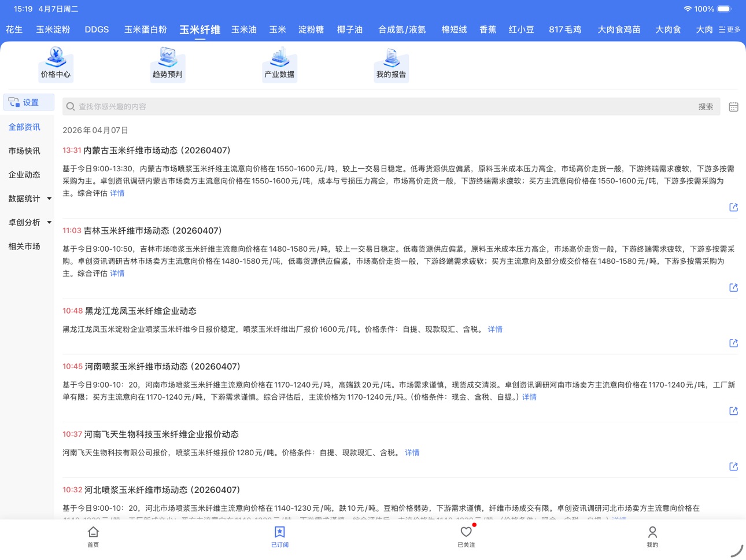Click the 设置 settings button

coord(29,102)
